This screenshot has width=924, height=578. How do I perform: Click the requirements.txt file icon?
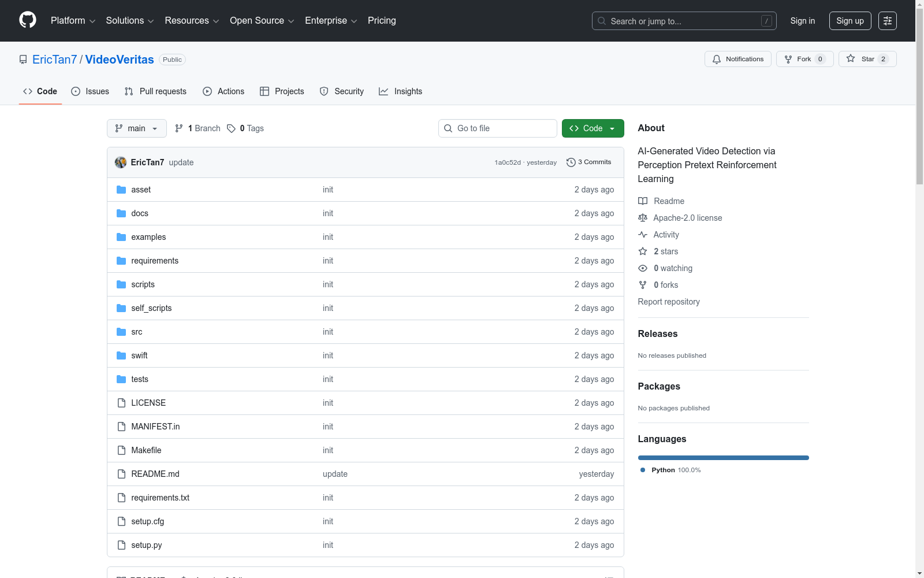[121, 498]
